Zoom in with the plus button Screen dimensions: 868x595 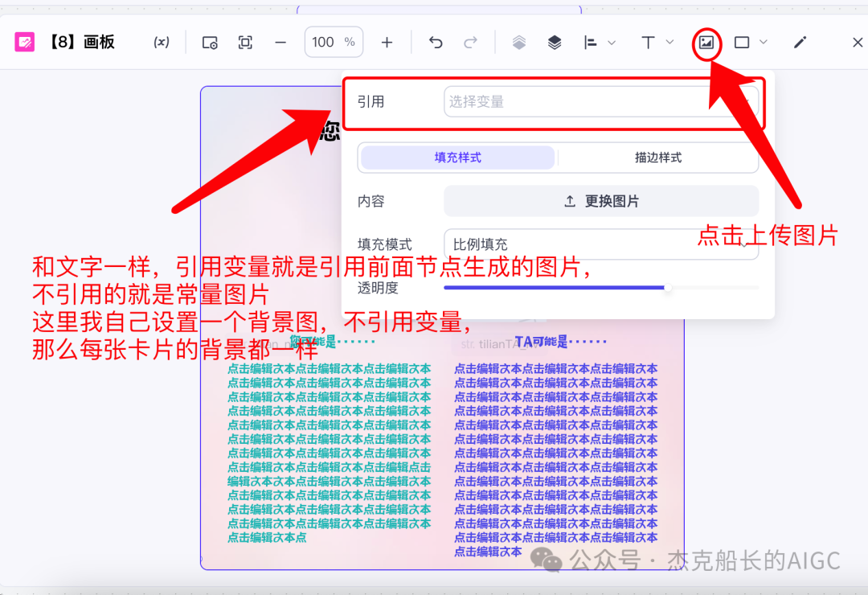pos(387,43)
